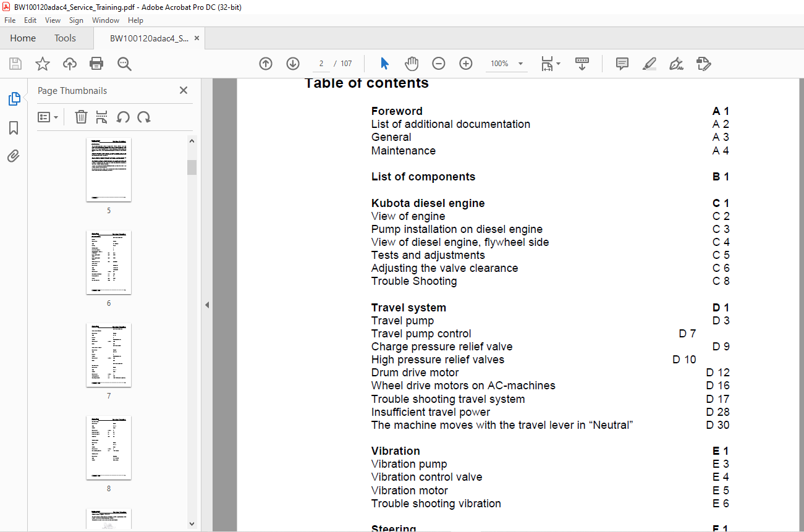Open the File menu

tap(10, 20)
